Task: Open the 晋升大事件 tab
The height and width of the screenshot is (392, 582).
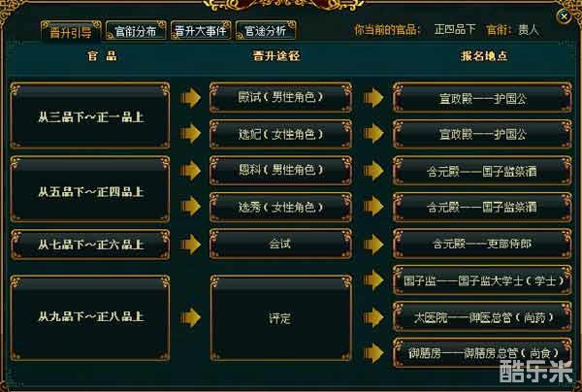Action: (201, 30)
